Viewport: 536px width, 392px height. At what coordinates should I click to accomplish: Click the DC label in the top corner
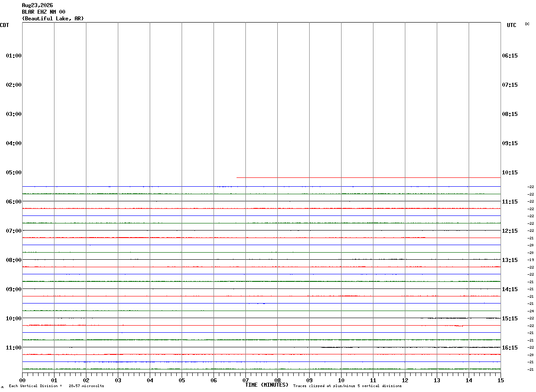[x=527, y=24]
